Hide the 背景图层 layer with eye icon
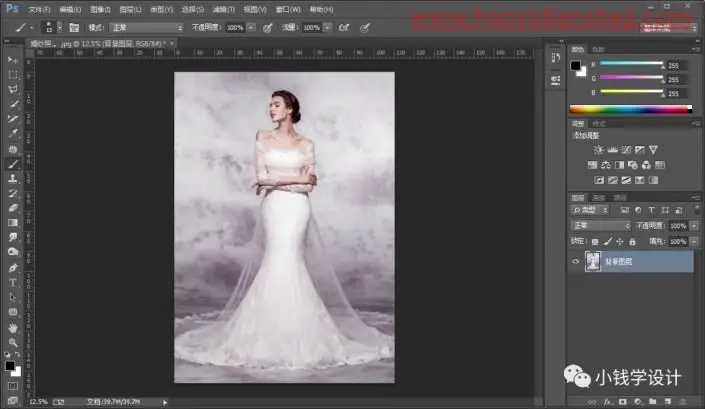This screenshot has width=705, height=409. (x=576, y=262)
